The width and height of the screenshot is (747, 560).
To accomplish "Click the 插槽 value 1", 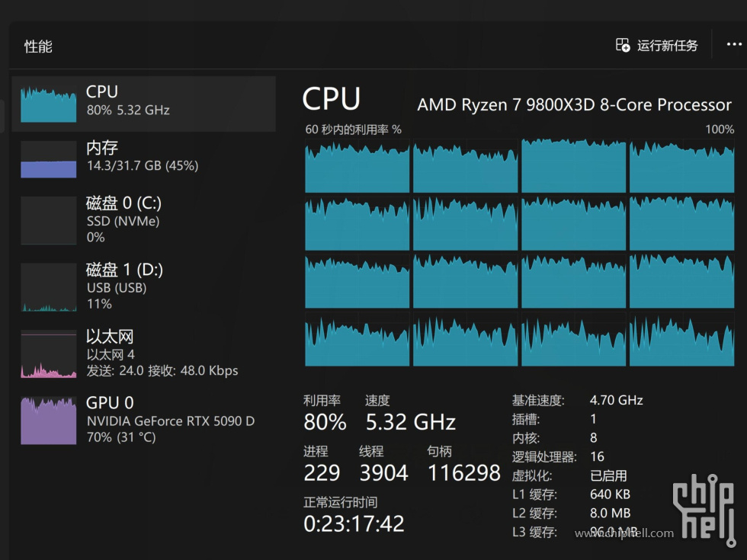I will click(593, 419).
